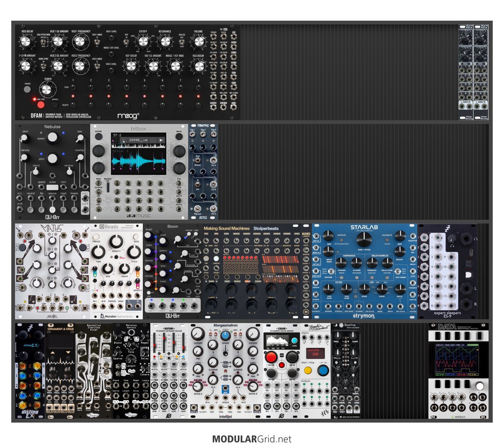Click Pamela's yellow Start/Stop button
Viewport: 504px width, 447px height.
point(308,371)
